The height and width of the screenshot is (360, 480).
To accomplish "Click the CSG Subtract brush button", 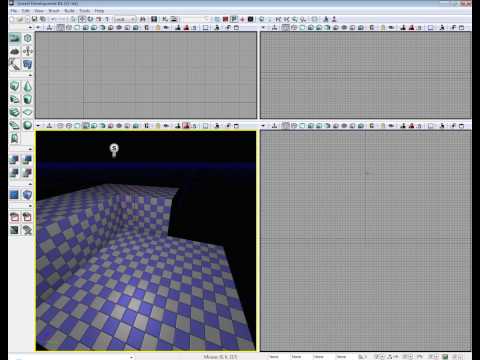I will pyautogui.click(x=28, y=160).
